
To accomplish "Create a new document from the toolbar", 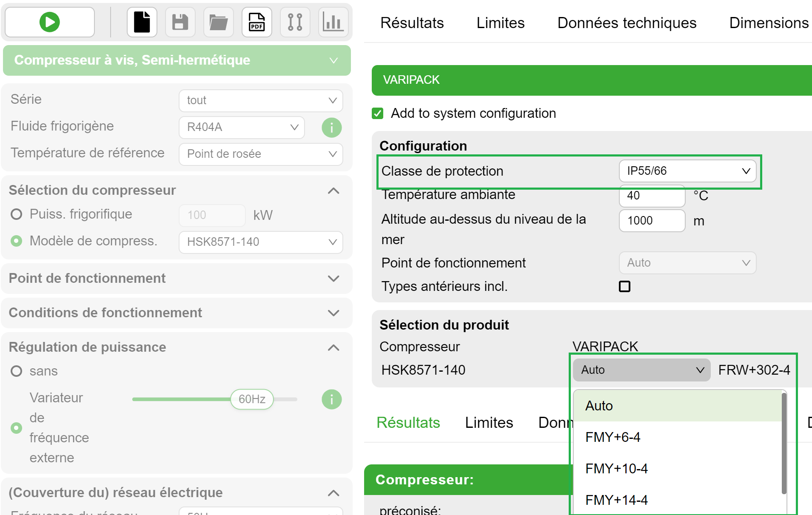I will (142, 22).
